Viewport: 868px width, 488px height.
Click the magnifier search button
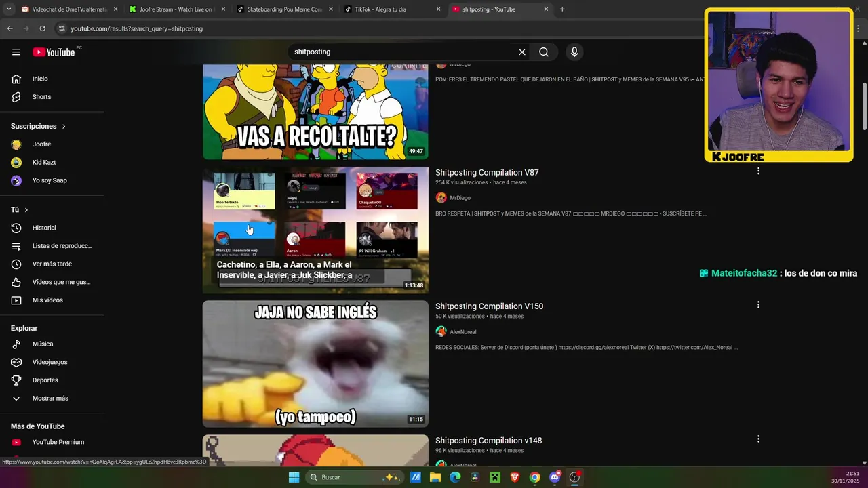click(544, 52)
